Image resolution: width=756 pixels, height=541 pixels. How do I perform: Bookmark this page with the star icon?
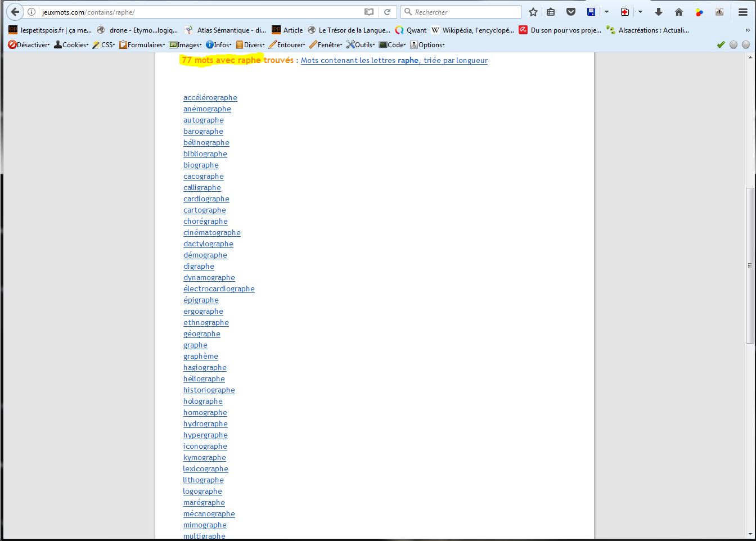(x=533, y=12)
